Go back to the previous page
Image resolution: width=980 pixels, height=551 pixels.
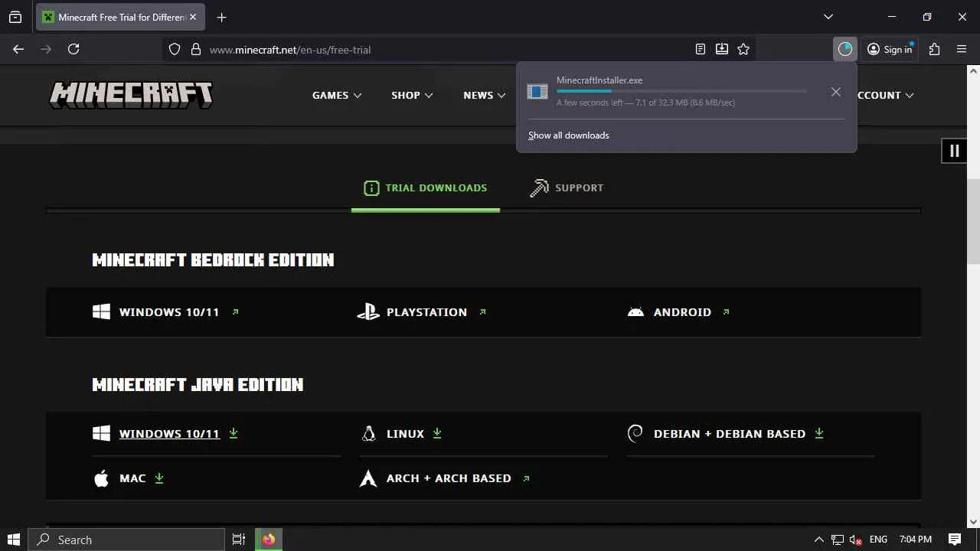pyautogui.click(x=18, y=49)
